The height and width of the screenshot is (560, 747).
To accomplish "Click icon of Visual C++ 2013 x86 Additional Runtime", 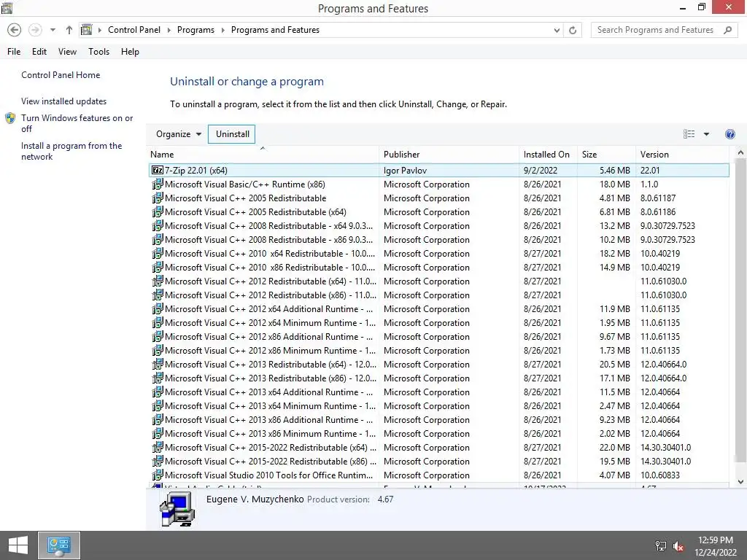I will click(158, 419).
